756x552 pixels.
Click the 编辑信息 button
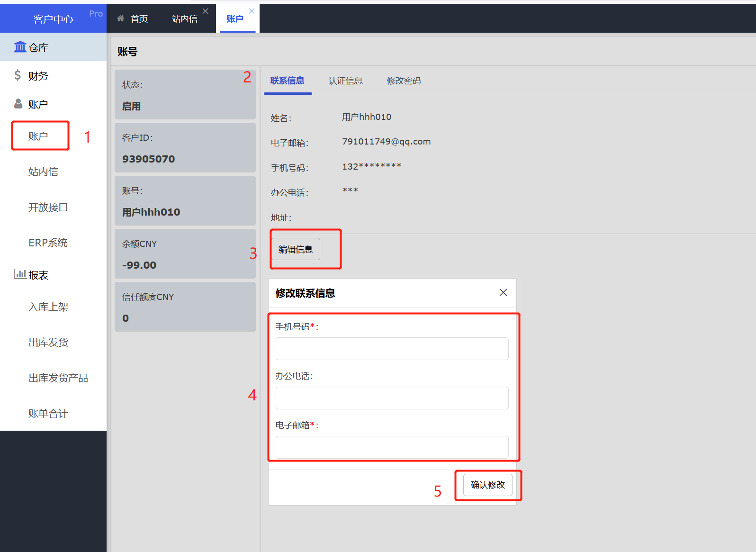pyautogui.click(x=296, y=249)
